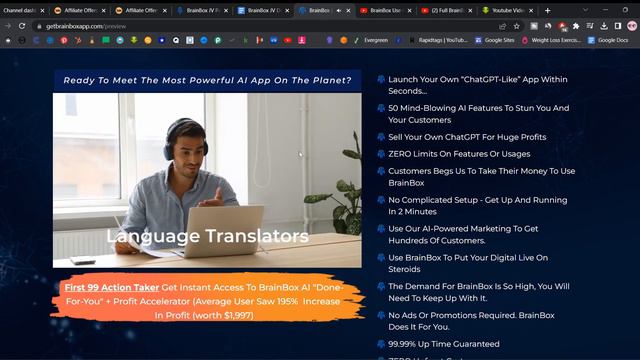
Task: Open a new tab with the plus button
Action: (547, 11)
